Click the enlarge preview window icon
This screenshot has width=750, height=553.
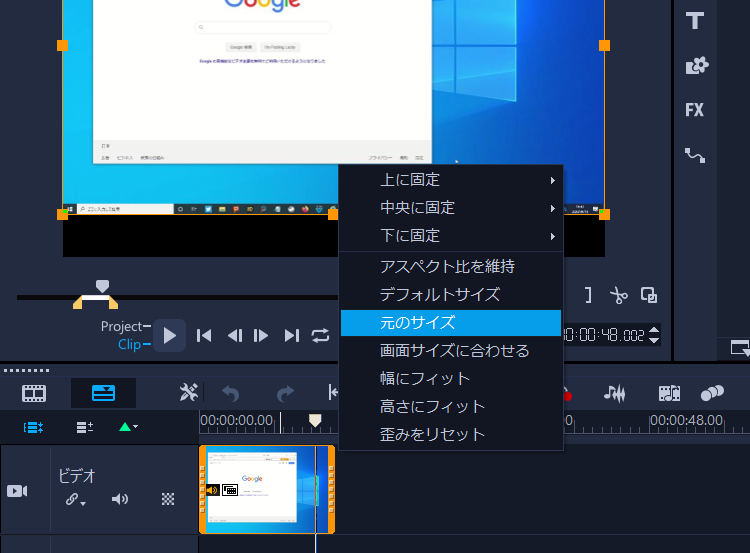tap(649, 295)
